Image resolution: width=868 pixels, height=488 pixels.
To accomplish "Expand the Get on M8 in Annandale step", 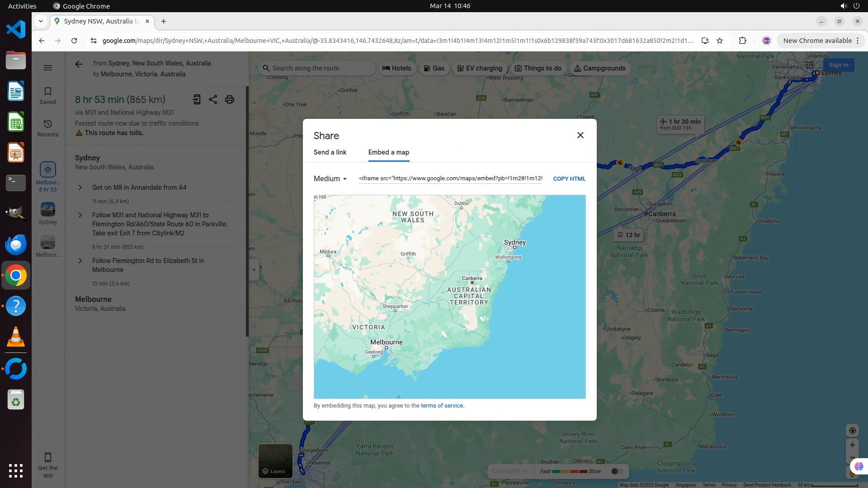I will [x=80, y=188].
